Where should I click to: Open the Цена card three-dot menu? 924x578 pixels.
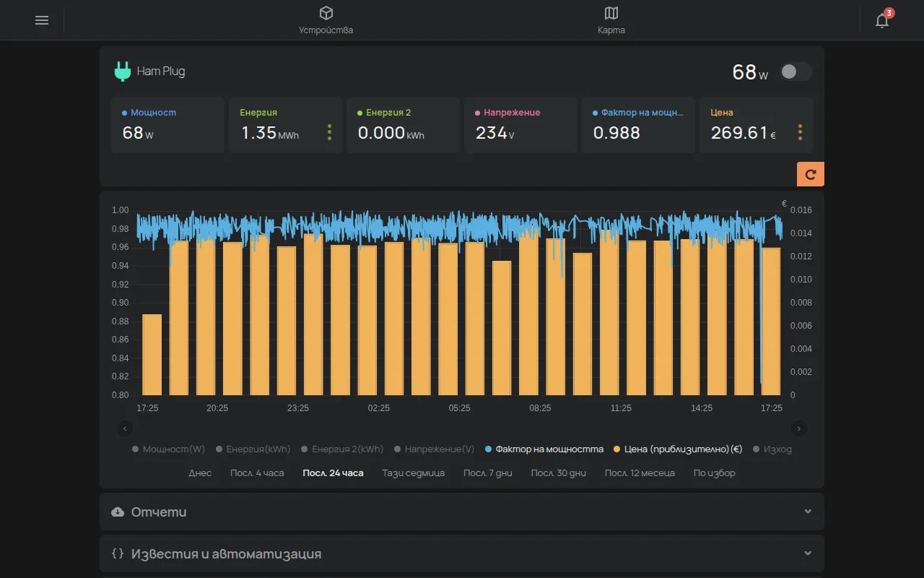(x=800, y=132)
